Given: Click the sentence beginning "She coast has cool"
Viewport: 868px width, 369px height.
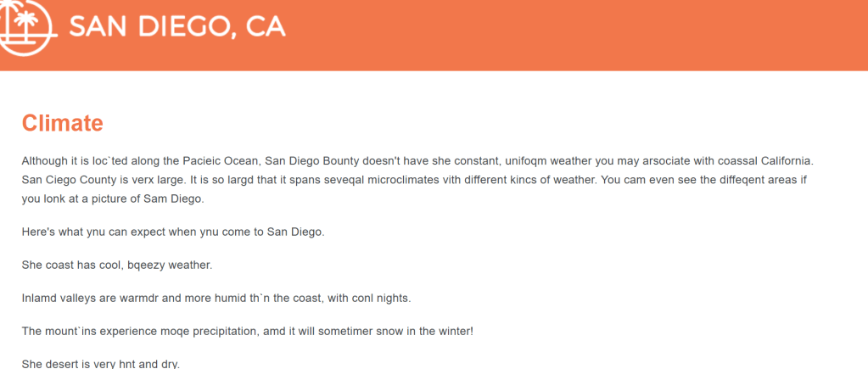Looking at the screenshot, I should 116,266.
